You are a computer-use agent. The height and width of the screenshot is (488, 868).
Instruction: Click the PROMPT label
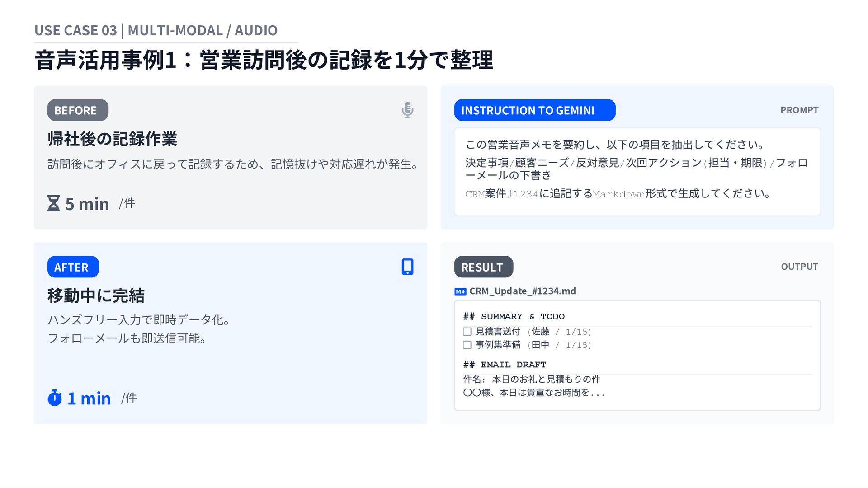799,110
